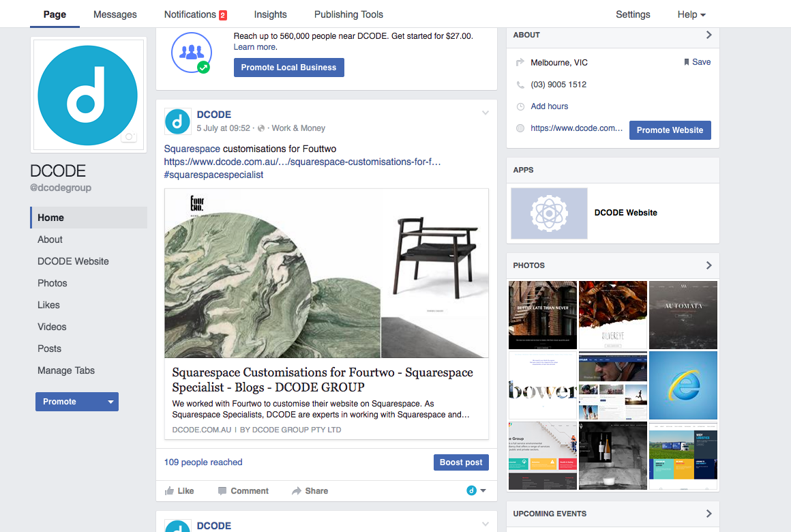Switch to the Insights tab
Viewport: 791px width, 532px height.
(x=270, y=14)
